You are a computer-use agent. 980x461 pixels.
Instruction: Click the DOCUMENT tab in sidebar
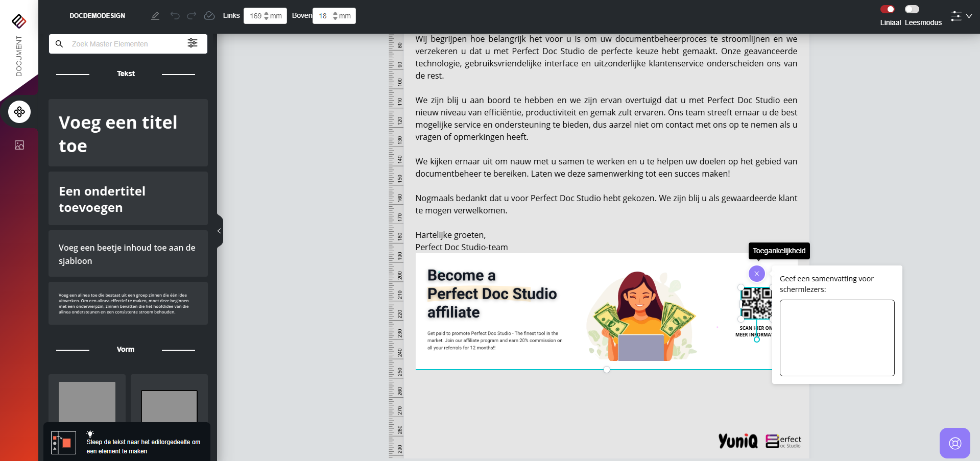19,56
